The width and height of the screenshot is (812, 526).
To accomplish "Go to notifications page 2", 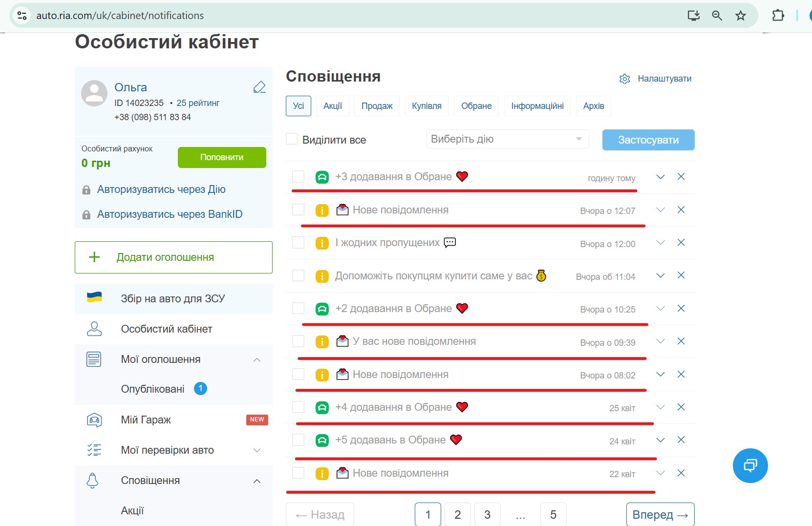I will click(x=458, y=515).
